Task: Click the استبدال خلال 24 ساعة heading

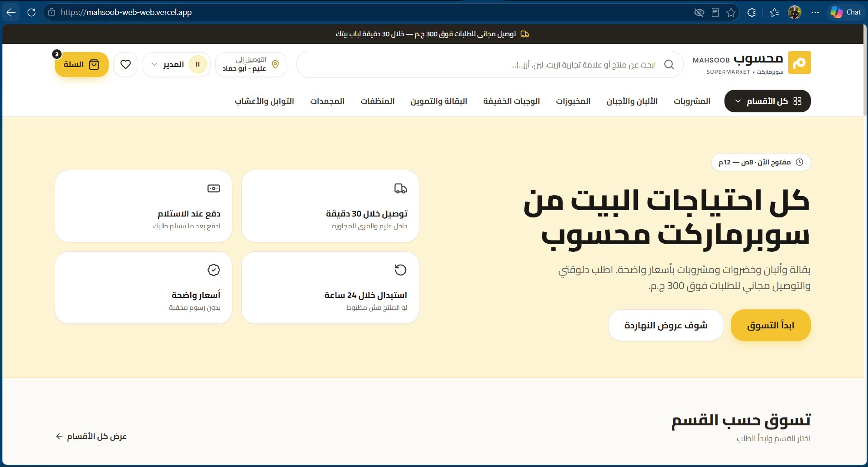Action: tap(366, 295)
